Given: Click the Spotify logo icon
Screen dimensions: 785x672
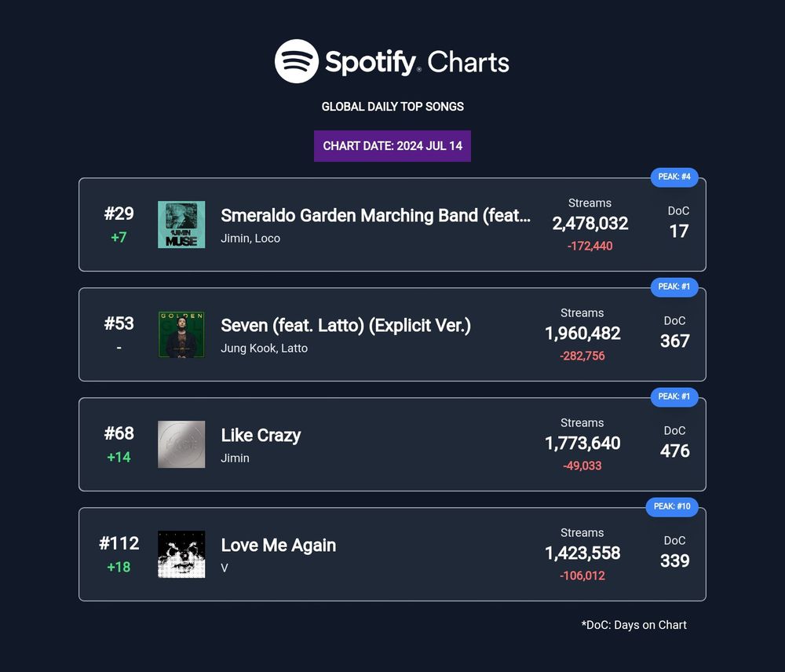Looking at the screenshot, I should [297, 61].
